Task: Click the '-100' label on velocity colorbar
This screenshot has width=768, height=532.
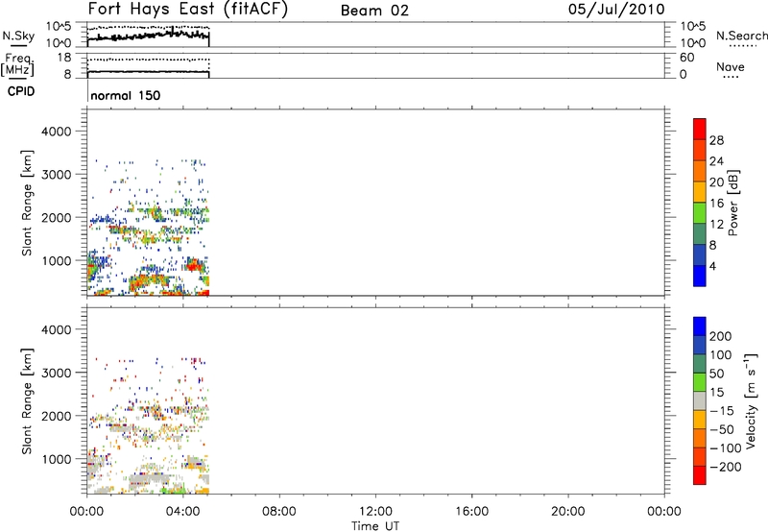Action: [x=726, y=448]
